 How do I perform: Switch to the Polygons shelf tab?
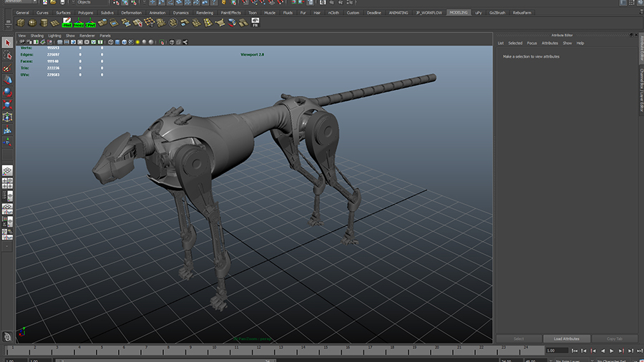coord(85,12)
